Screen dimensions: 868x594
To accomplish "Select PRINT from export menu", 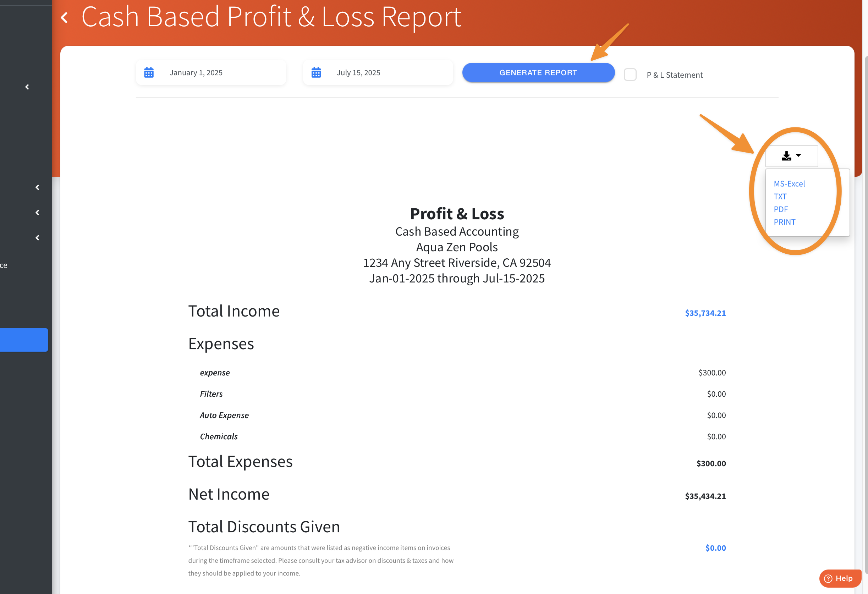I will coord(784,222).
